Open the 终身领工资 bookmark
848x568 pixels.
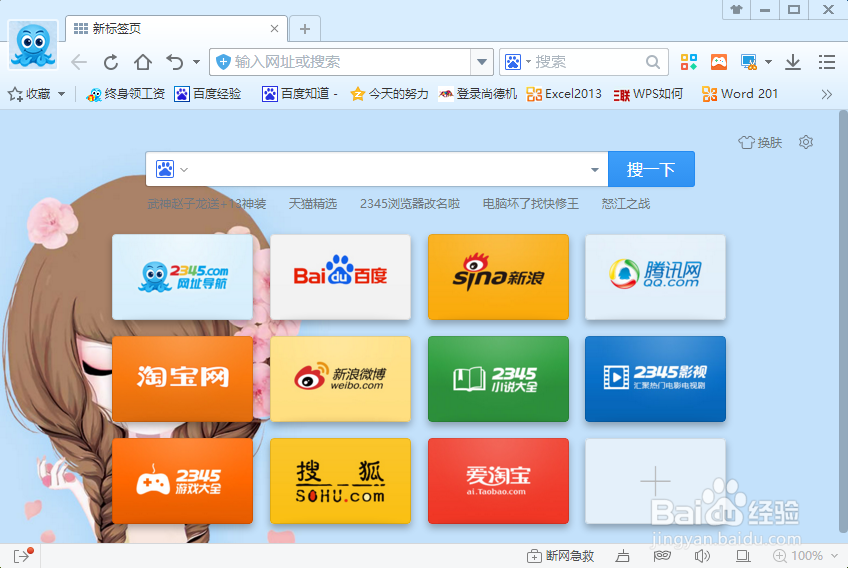coord(125,94)
